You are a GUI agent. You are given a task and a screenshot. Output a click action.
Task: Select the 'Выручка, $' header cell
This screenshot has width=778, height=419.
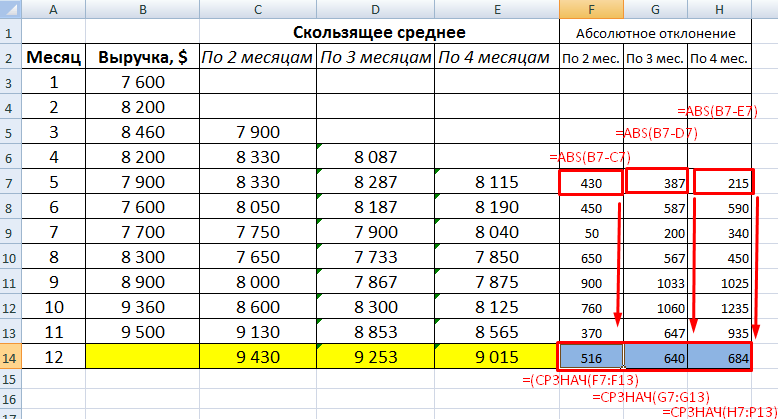point(142,57)
